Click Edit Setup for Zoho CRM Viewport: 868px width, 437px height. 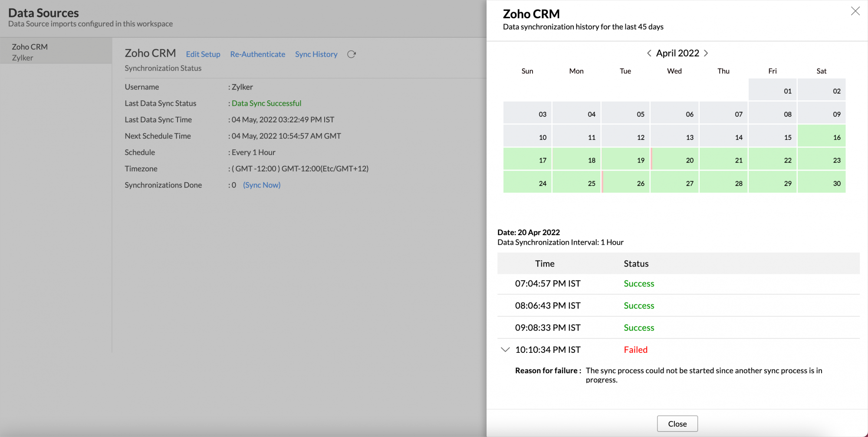[203, 54]
